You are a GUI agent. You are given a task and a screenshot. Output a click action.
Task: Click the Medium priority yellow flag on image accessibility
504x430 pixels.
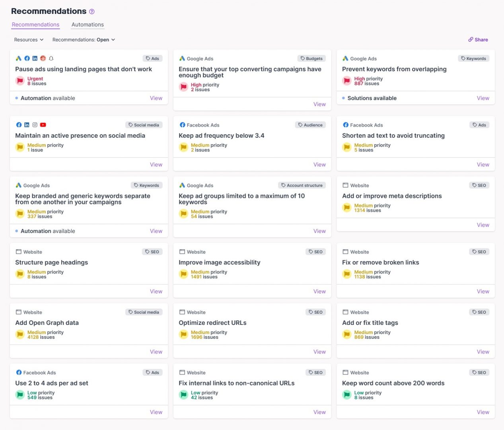[x=183, y=274]
